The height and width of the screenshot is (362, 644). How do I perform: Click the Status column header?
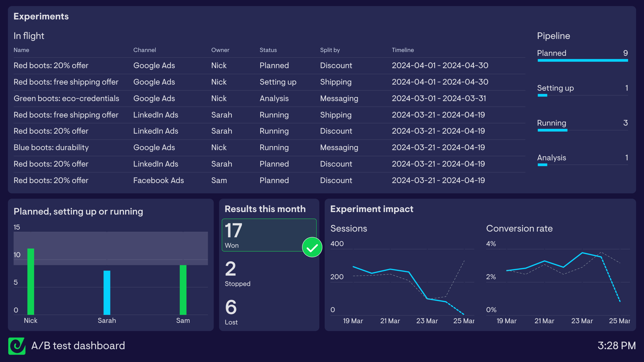coord(268,50)
